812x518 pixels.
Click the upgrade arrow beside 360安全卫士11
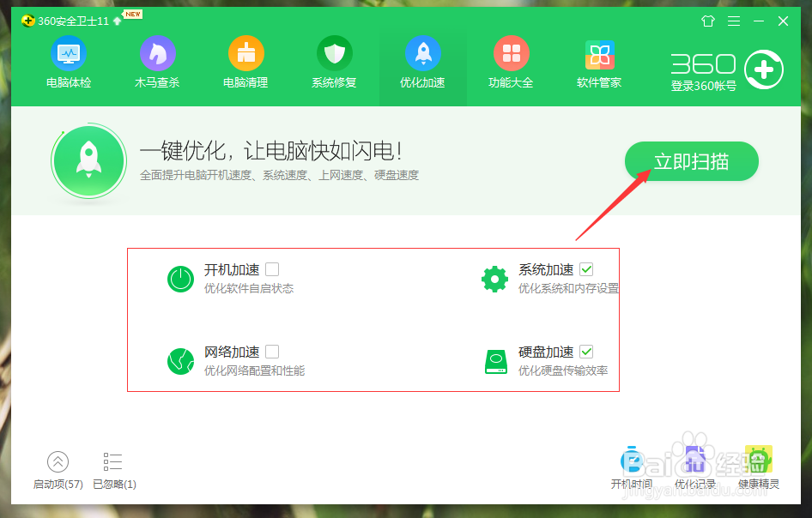click(x=117, y=21)
